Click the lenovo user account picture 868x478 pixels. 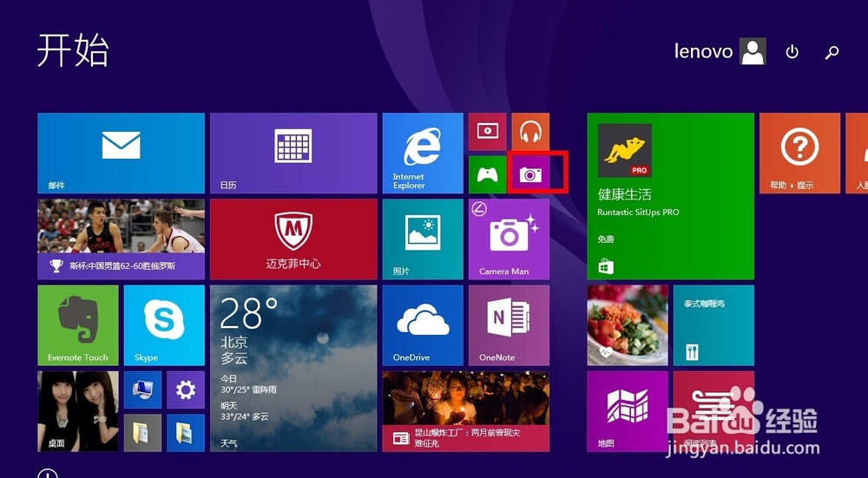coord(753,51)
